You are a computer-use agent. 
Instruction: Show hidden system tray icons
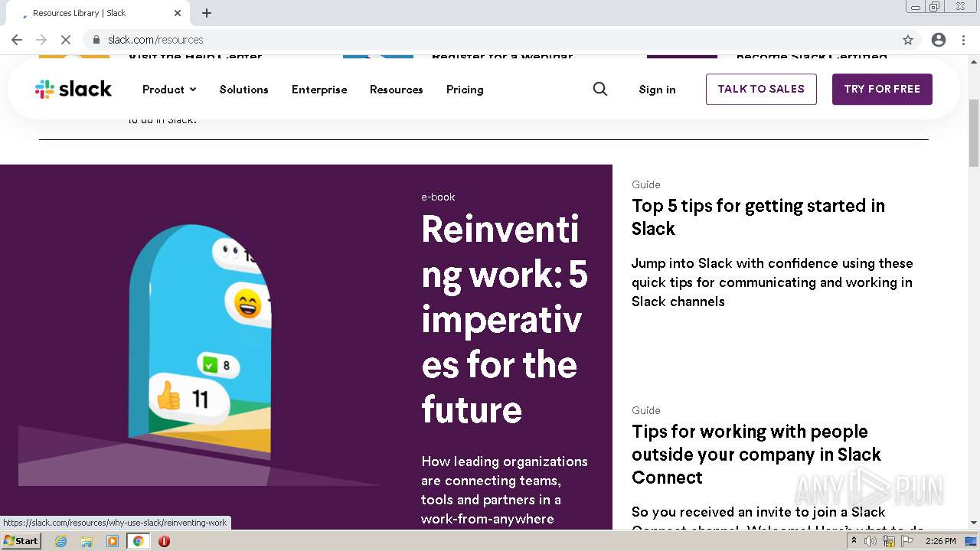click(x=854, y=541)
